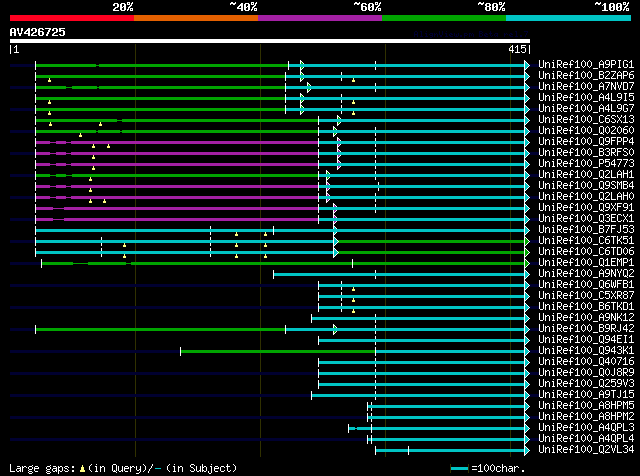
Task: Click the UniRef100_A9TJ15 label
Action: click(586, 395)
